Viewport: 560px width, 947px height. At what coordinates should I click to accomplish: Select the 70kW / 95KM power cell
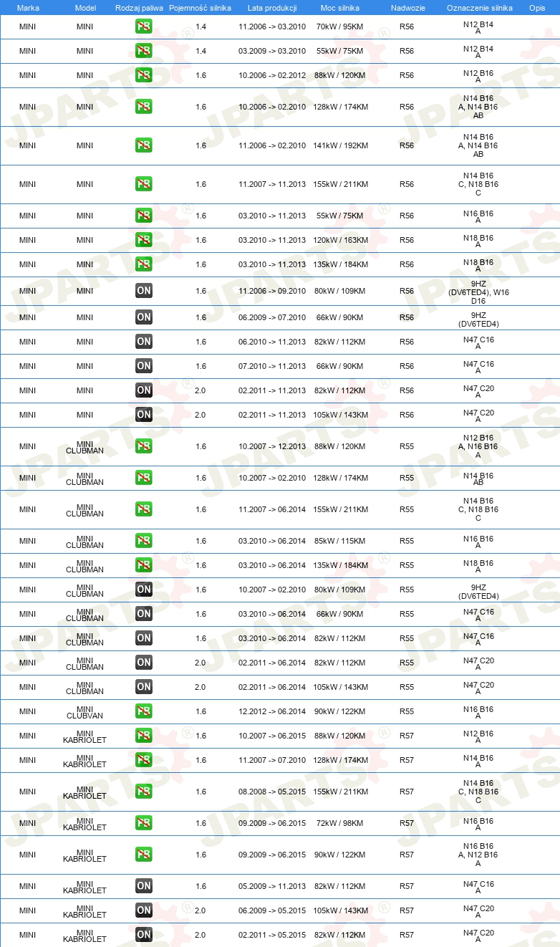coord(340,27)
